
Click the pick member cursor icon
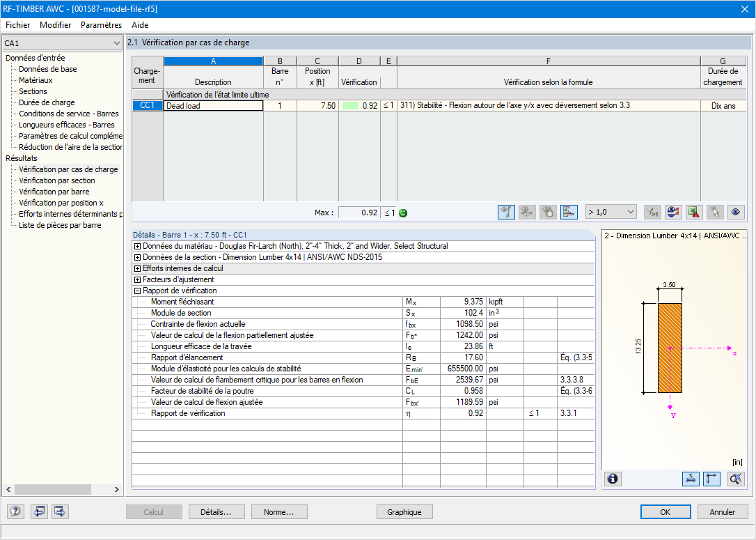(714, 212)
